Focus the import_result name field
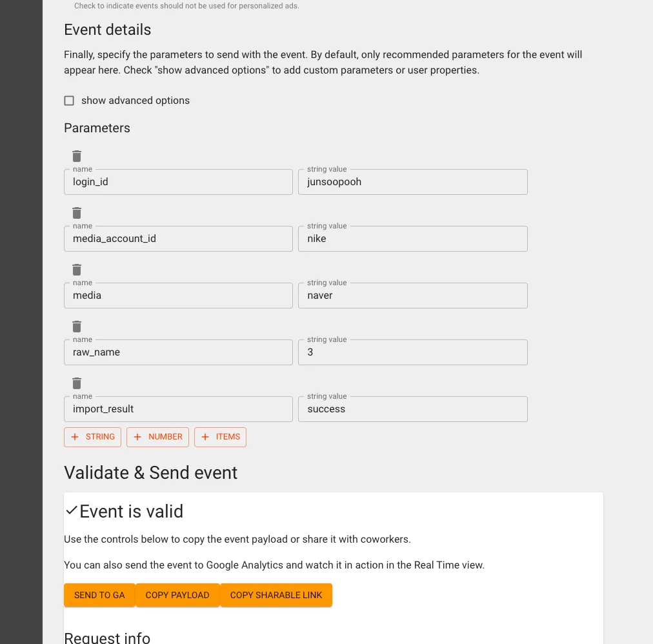This screenshot has width=653, height=644. pos(178,409)
